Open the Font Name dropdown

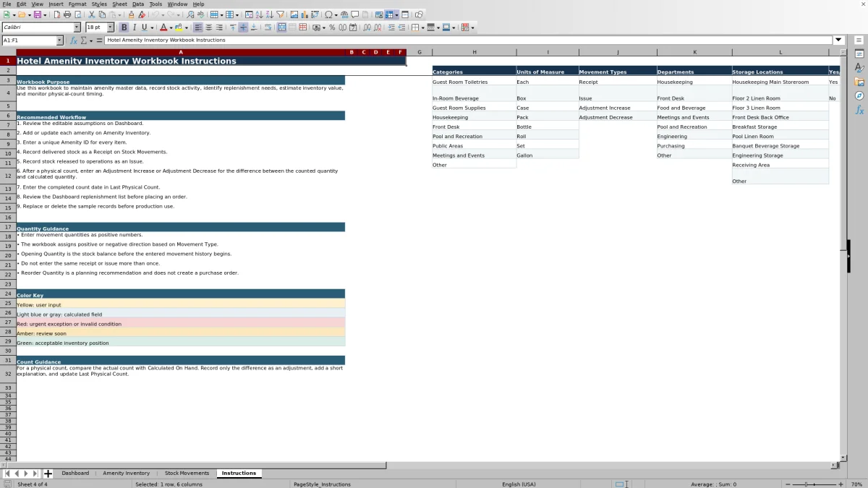coord(77,27)
